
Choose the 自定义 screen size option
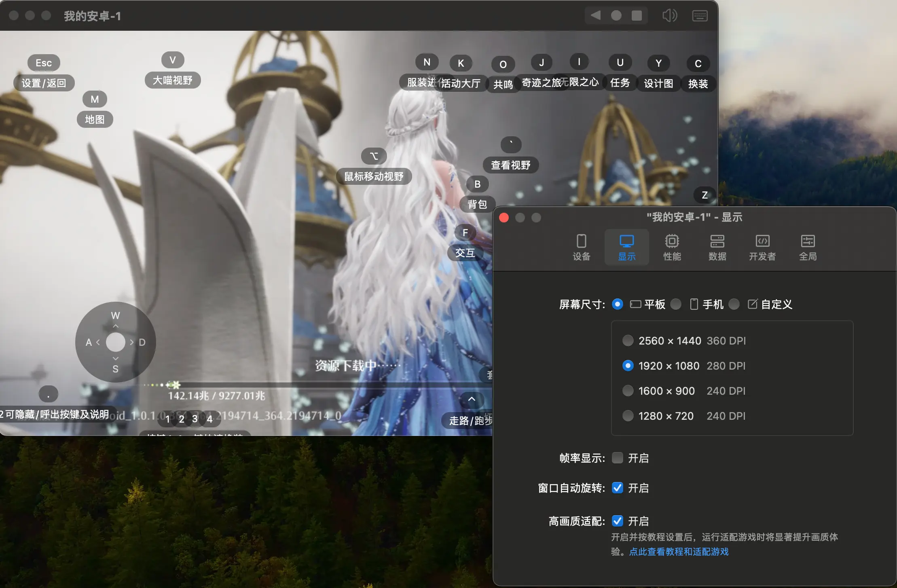(734, 304)
